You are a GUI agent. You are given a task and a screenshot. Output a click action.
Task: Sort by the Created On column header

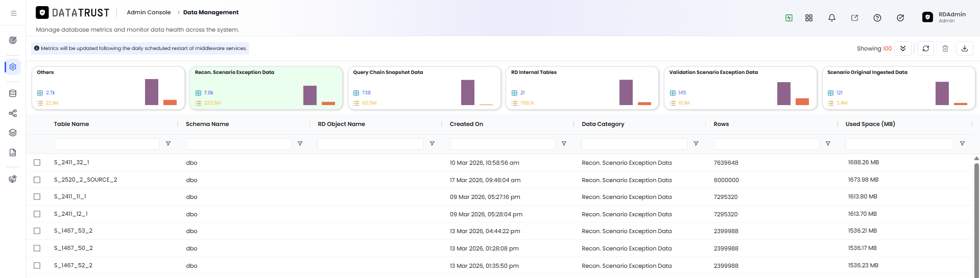[x=466, y=124]
